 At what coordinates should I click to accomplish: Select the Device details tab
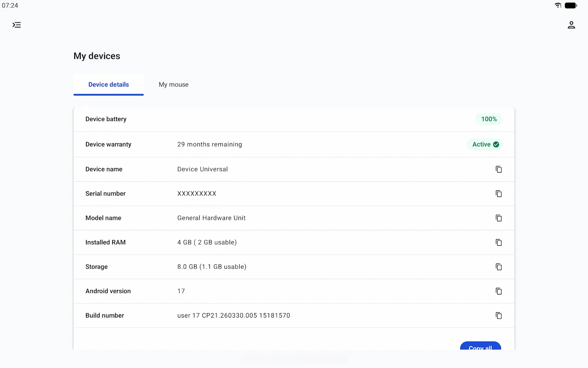[x=108, y=85]
